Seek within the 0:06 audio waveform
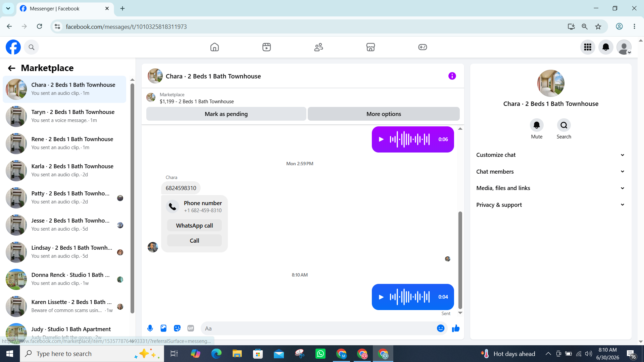Viewport: 644px width, 362px height. pos(410,139)
